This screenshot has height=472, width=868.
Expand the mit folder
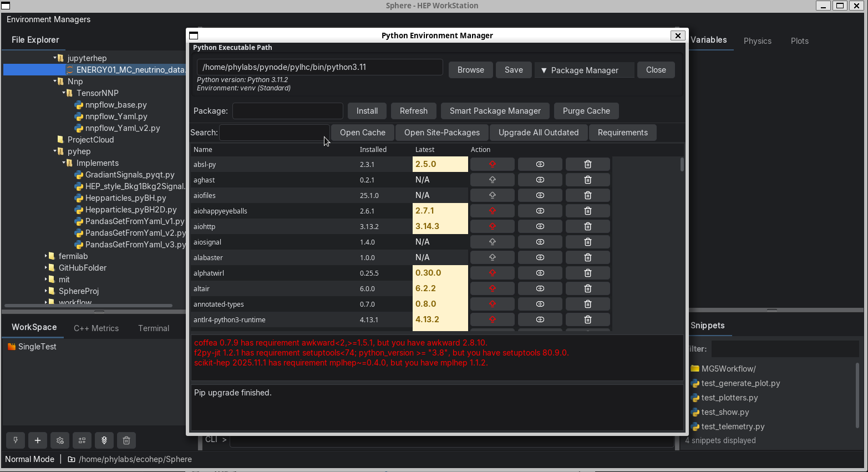[46, 279]
